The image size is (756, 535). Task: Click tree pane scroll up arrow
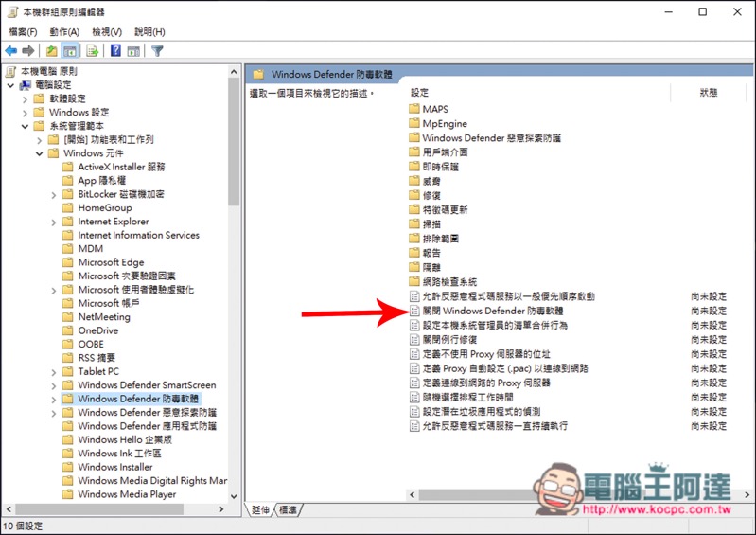click(234, 72)
